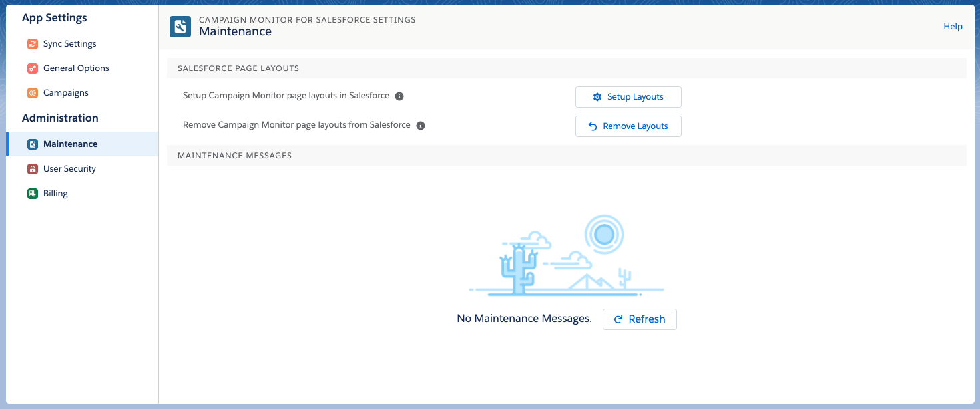The height and width of the screenshot is (409, 980).
Task: Click 'Campaign Monitor for Salesforce Settings' header text
Action: click(308, 20)
